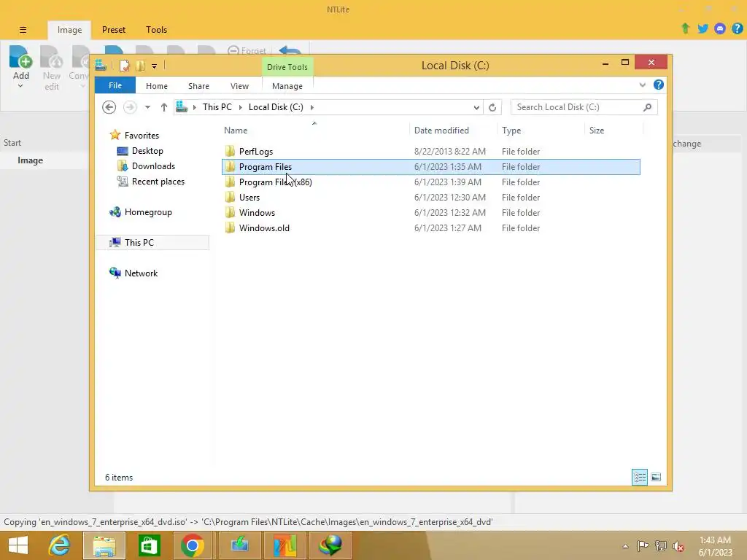
Task: Open Internet Download Manager taskbar icon
Action: point(330,545)
